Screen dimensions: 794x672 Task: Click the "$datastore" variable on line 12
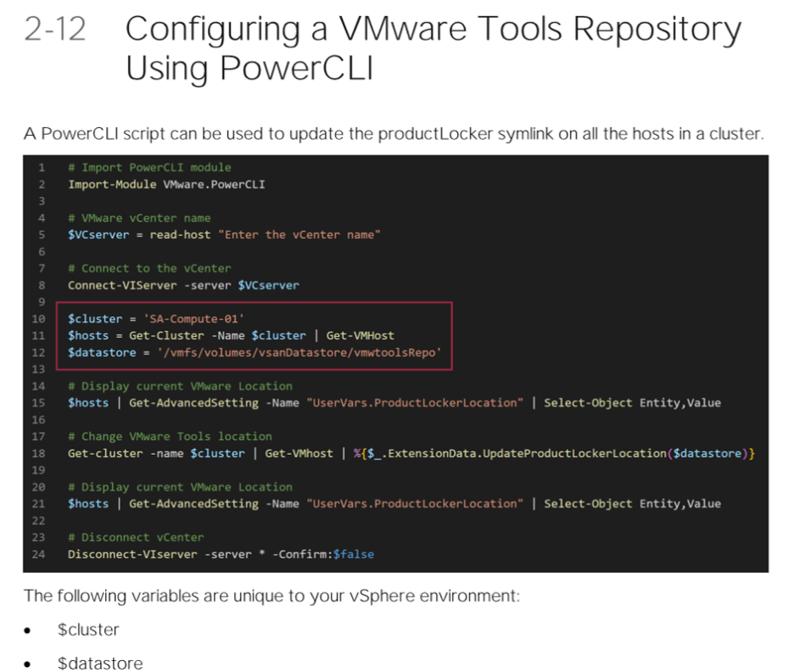(x=102, y=352)
